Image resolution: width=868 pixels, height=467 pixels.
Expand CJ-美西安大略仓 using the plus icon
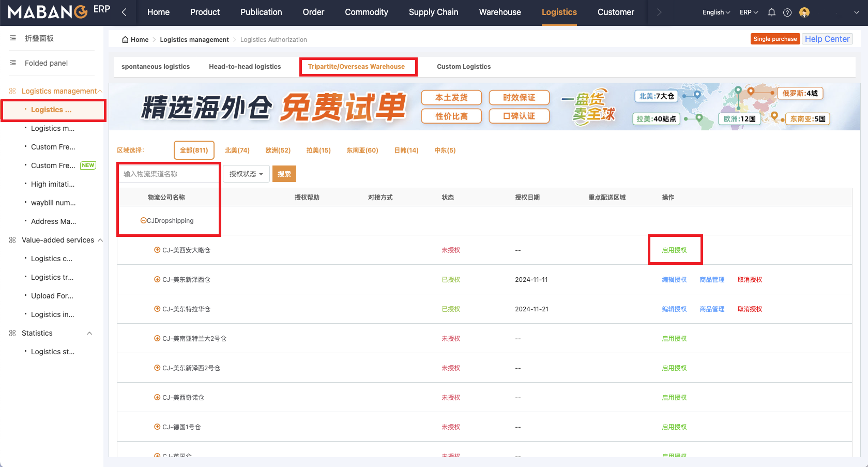(157, 250)
